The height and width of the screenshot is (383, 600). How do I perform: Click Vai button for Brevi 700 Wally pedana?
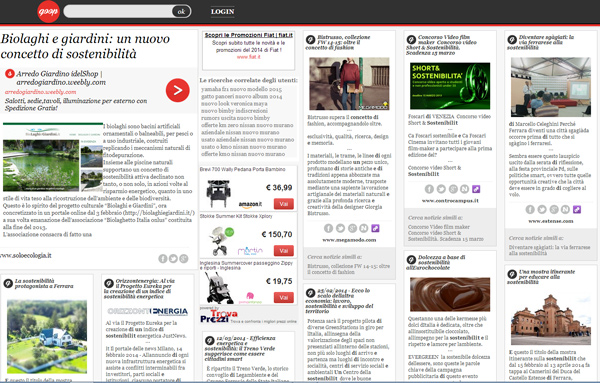284,204
